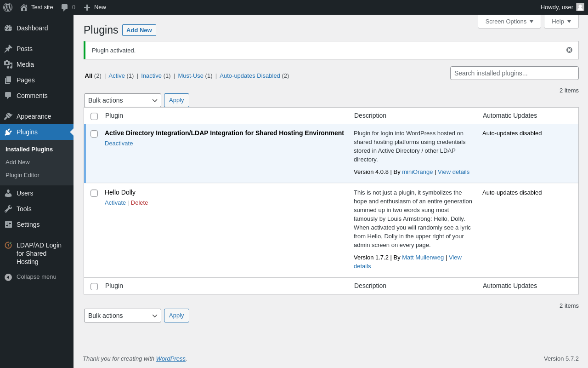Click the Users person icon
This screenshot has height=368, width=588.
(8, 193)
